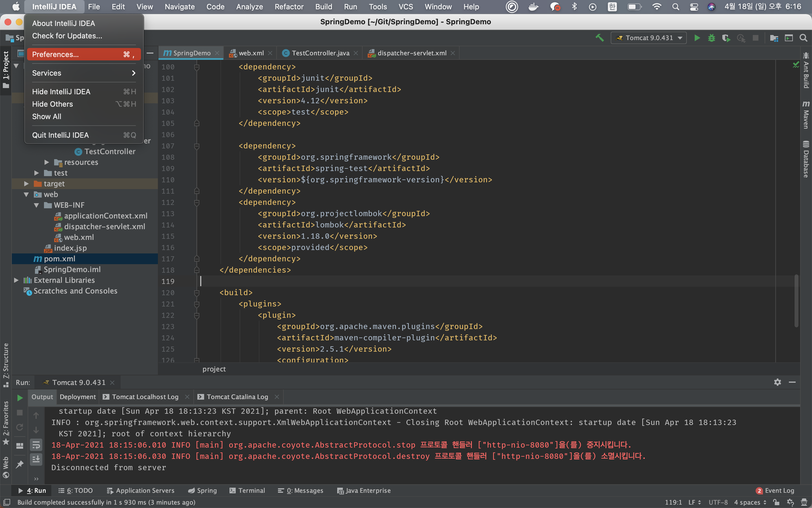Select About IntelliJ IDEA menu entry

tap(83, 23)
